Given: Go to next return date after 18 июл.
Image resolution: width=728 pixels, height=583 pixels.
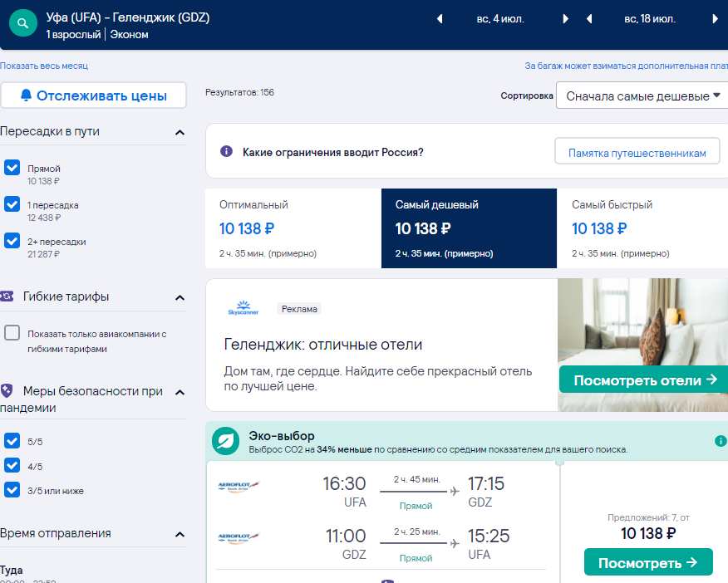Looking at the screenshot, I should click(x=715, y=19).
